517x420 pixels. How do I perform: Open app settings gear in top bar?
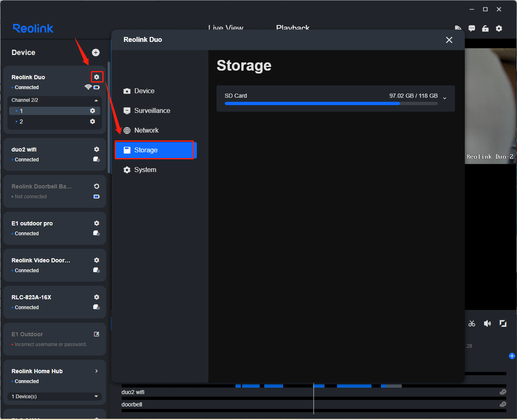tap(499, 28)
